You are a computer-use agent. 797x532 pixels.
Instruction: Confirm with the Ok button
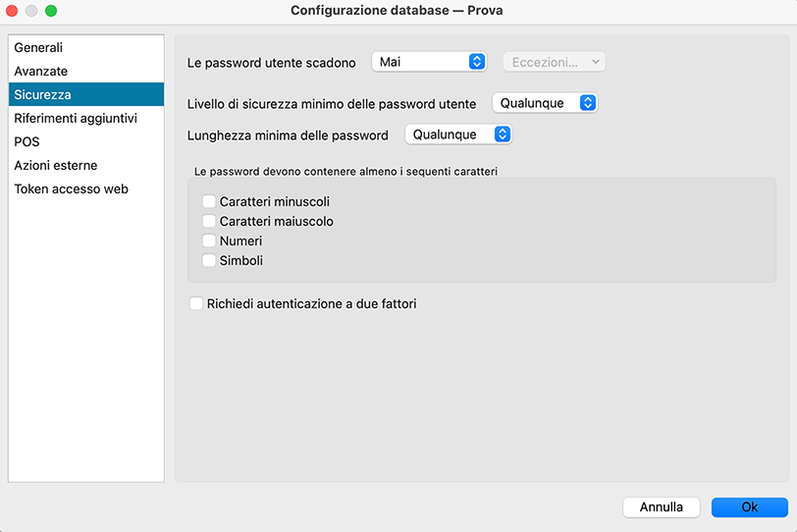750,507
